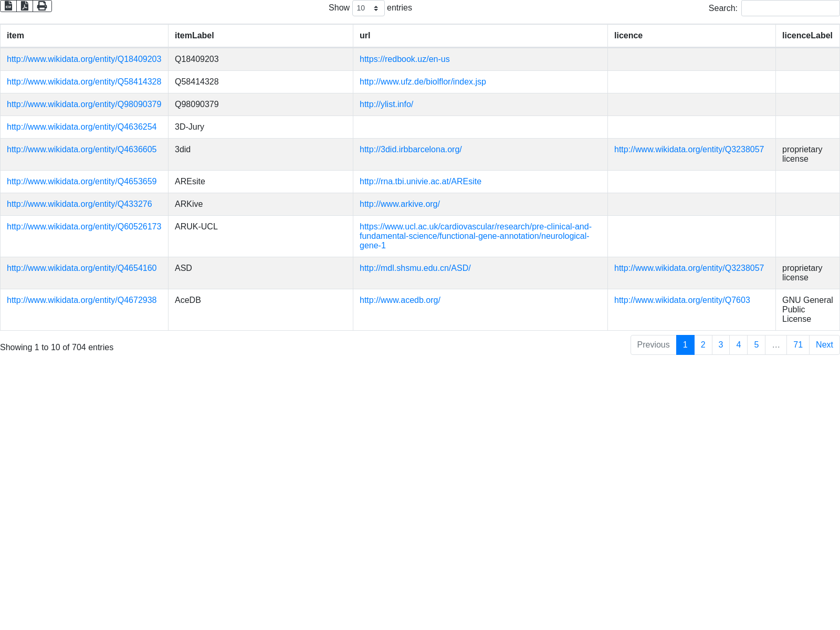Open wikidata entity Q4636254 link

click(x=81, y=127)
